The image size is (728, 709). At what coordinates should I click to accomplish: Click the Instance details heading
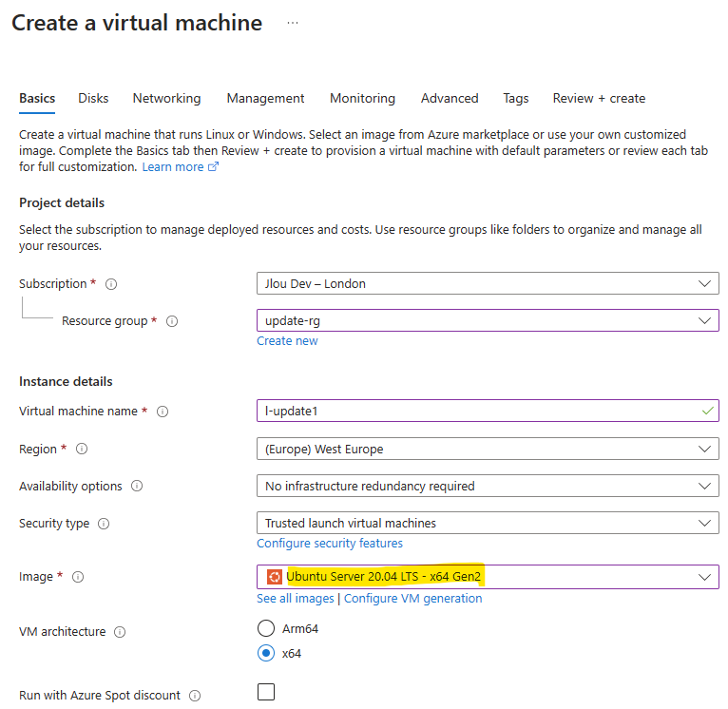[66, 382]
